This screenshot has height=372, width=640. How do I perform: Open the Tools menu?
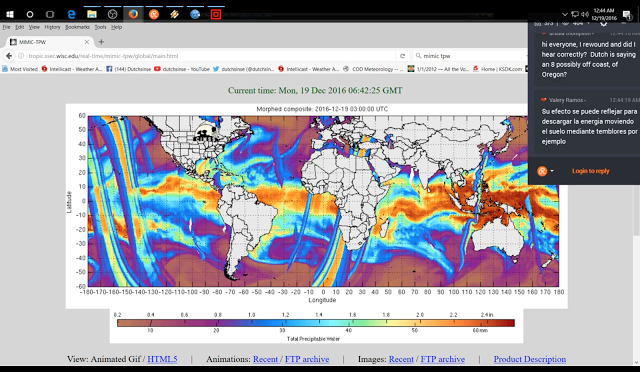[100, 27]
